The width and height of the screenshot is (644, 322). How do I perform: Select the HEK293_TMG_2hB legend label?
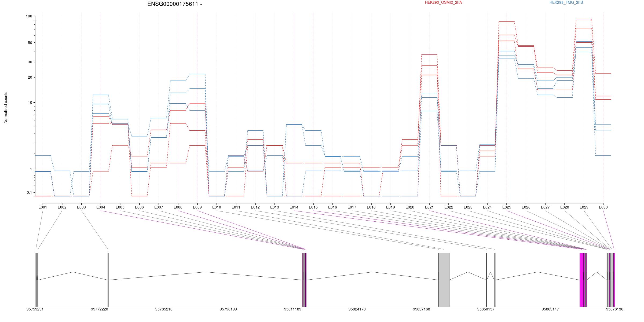(x=566, y=2)
